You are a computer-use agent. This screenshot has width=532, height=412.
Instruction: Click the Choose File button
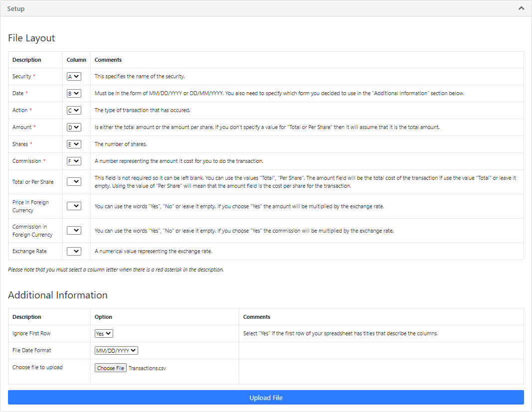click(111, 368)
